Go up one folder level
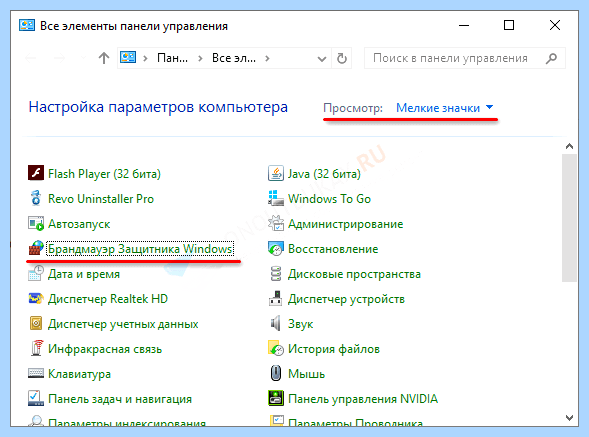Image resolution: width=589 pixels, height=437 pixels. (x=104, y=58)
